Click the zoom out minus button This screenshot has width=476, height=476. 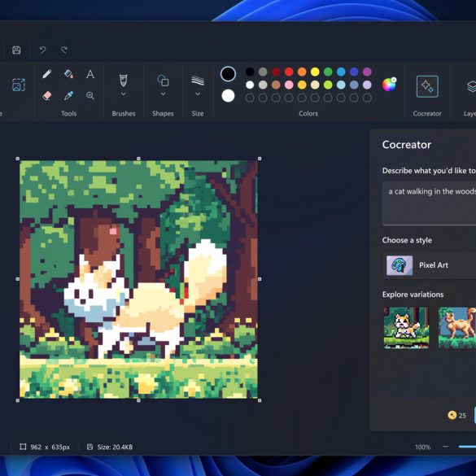445,447
